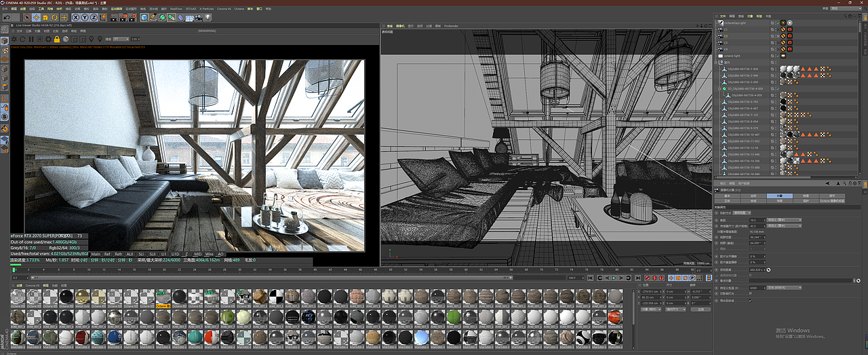Select the Scale tool

click(45, 17)
